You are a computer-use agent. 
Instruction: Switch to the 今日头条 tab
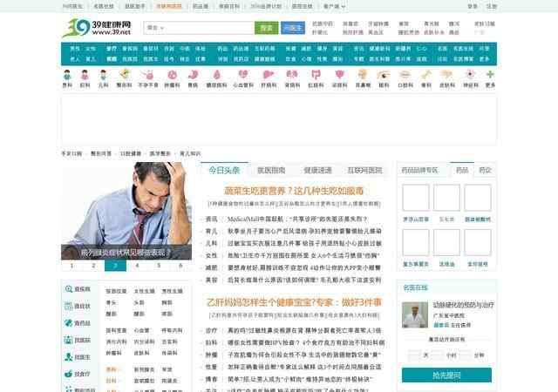point(224,170)
